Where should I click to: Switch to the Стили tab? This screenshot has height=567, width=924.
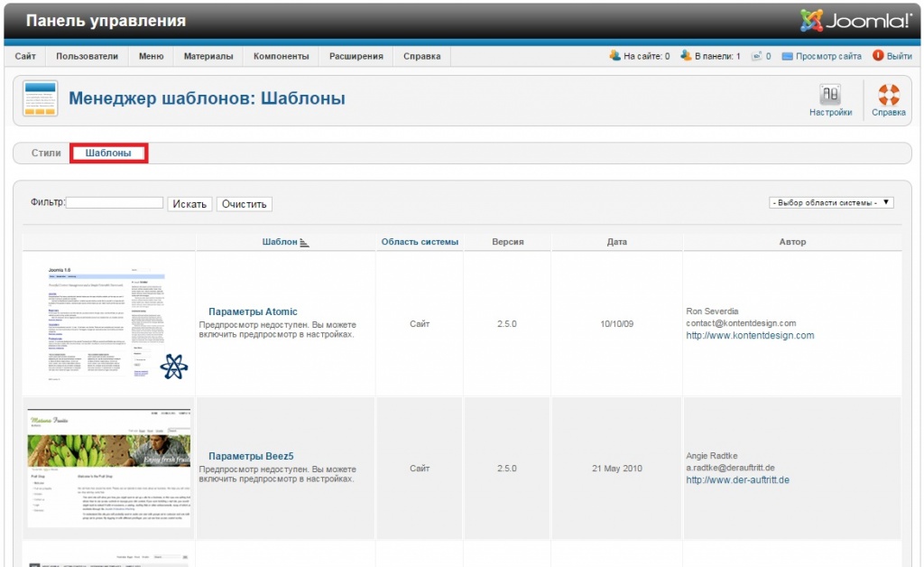(x=46, y=153)
